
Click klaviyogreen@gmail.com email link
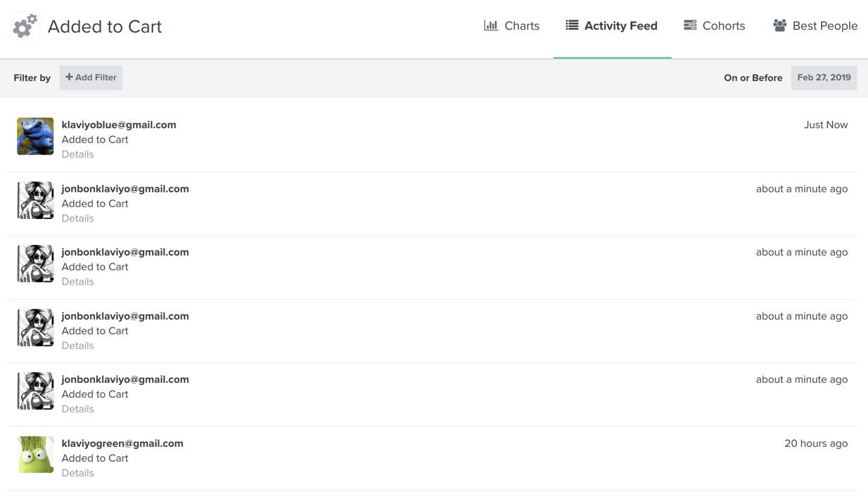122,443
